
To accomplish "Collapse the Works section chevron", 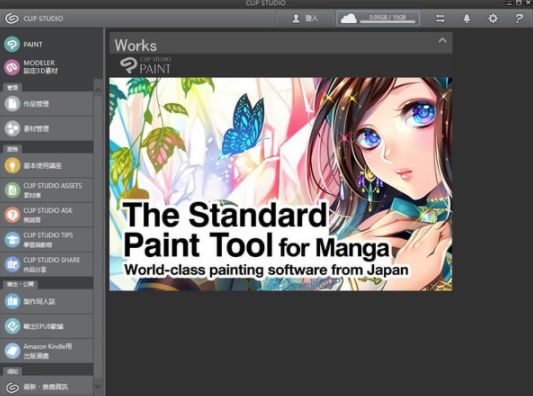I will click(x=442, y=40).
